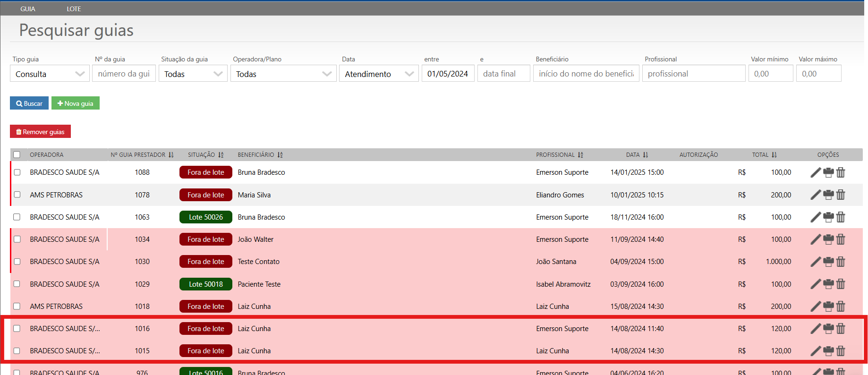Sort the table by the Total column icon
This screenshot has width=868, height=375.
point(774,155)
